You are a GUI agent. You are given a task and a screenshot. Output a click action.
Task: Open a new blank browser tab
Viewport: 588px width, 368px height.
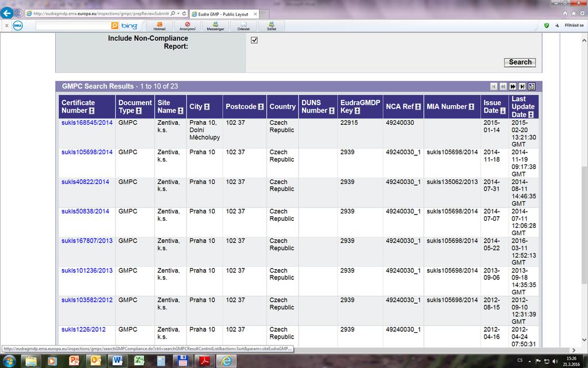(264, 14)
